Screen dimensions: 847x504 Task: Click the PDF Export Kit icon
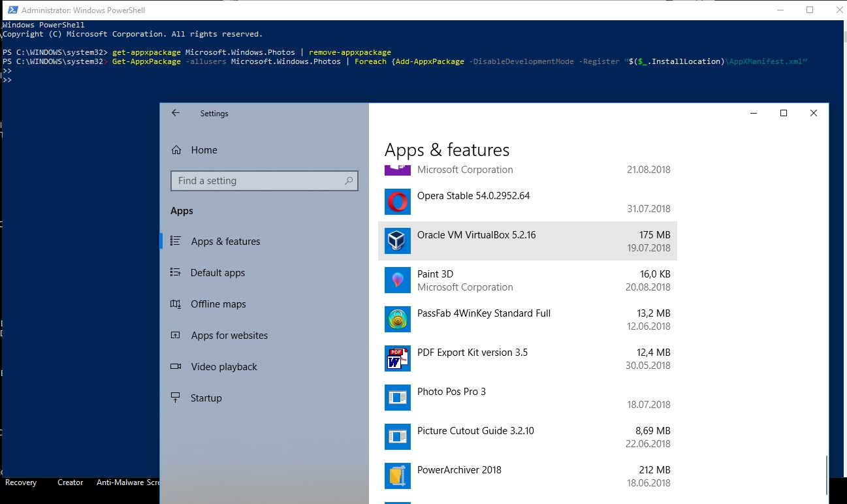(x=398, y=358)
